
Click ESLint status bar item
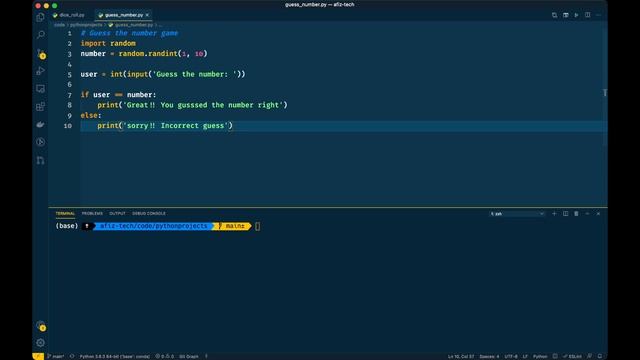click(x=572, y=356)
